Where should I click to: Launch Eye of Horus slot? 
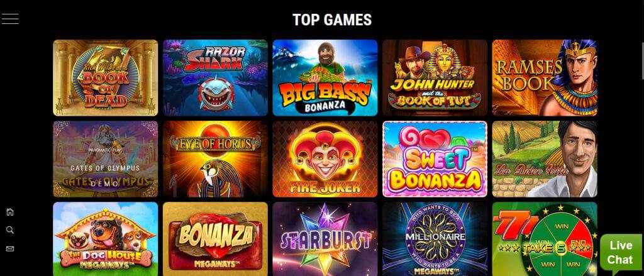tap(215, 159)
